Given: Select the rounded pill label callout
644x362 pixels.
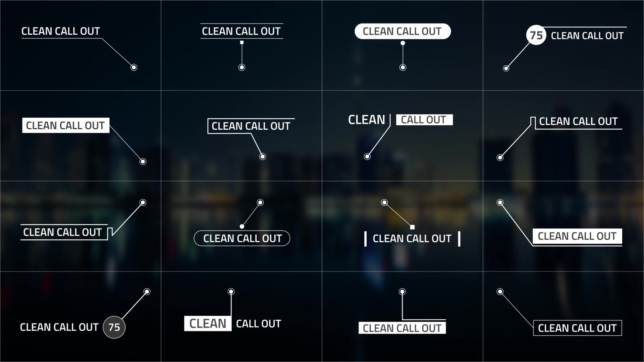Looking at the screenshot, I should click(402, 31).
